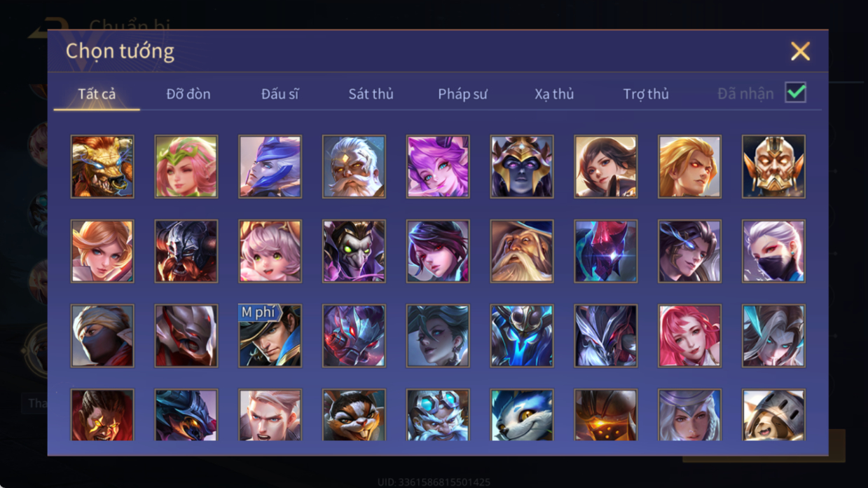Toggle the 'Đã nhận' checkbox
The image size is (868, 488).
pos(795,93)
